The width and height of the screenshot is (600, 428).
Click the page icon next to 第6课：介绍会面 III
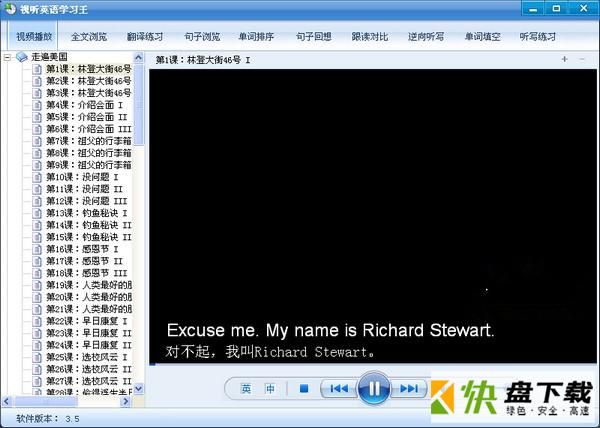pyautogui.click(x=37, y=129)
